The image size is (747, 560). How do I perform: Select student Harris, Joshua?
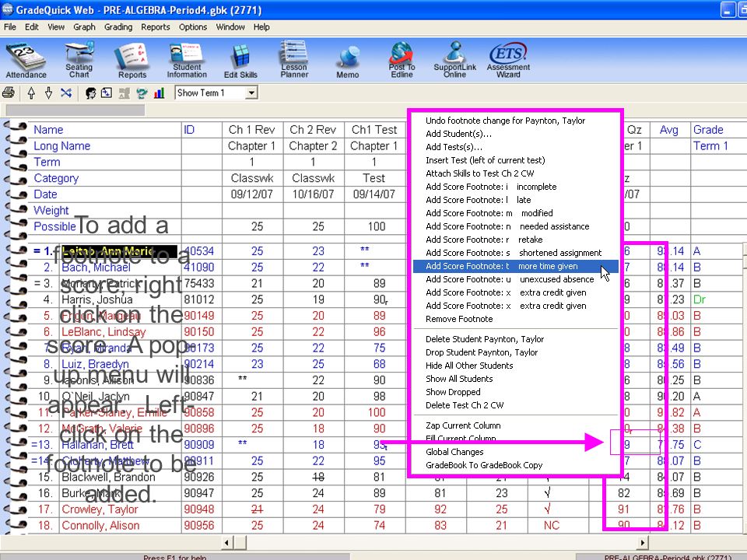[x=97, y=299]
